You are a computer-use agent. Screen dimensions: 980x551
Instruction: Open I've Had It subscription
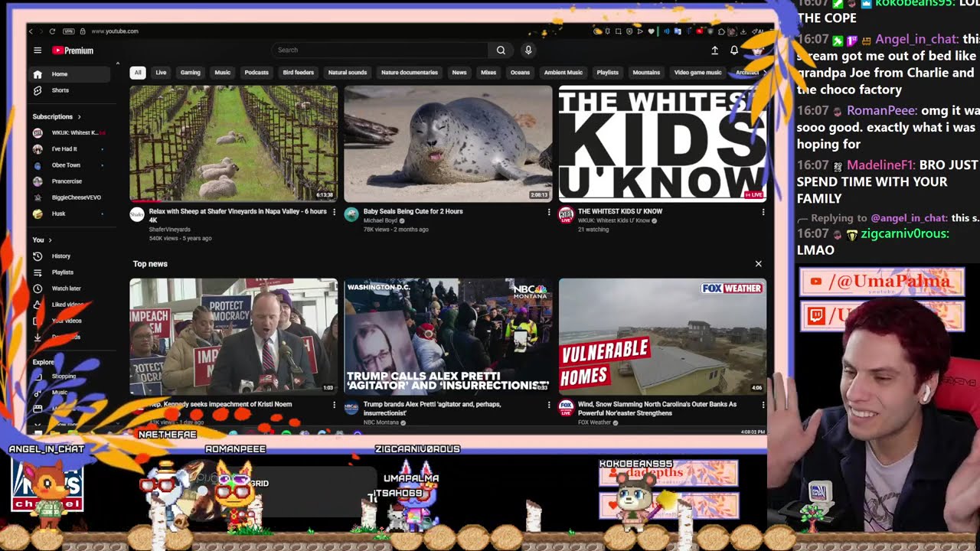(x=70, y=149)
